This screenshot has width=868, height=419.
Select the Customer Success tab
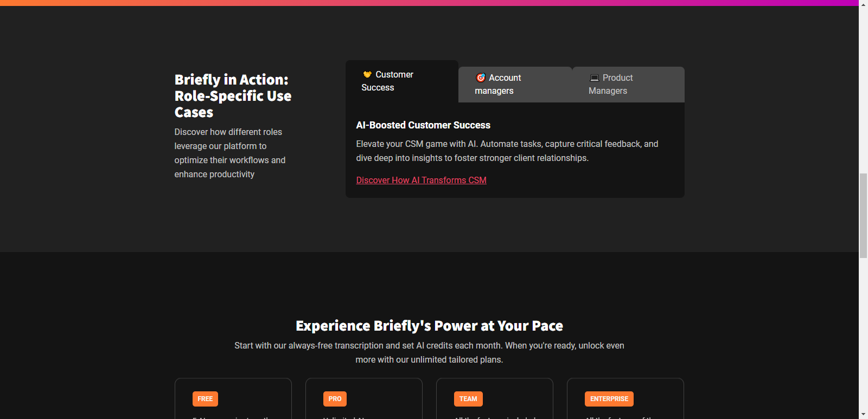[x=402, y=81]
